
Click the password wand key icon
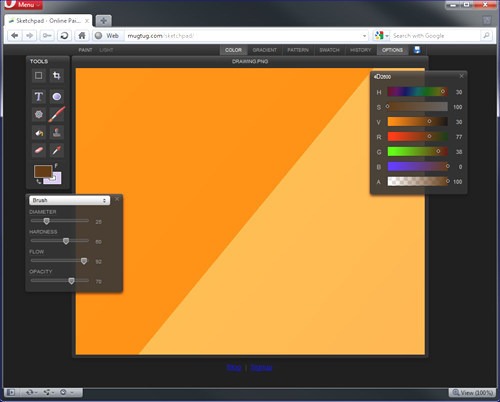(x=47, y=36)
